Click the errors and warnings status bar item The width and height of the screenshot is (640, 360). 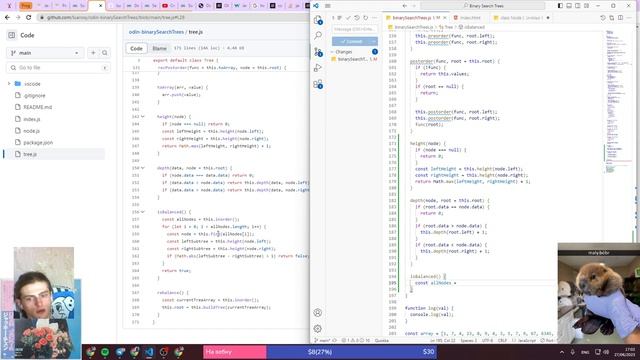356,340
